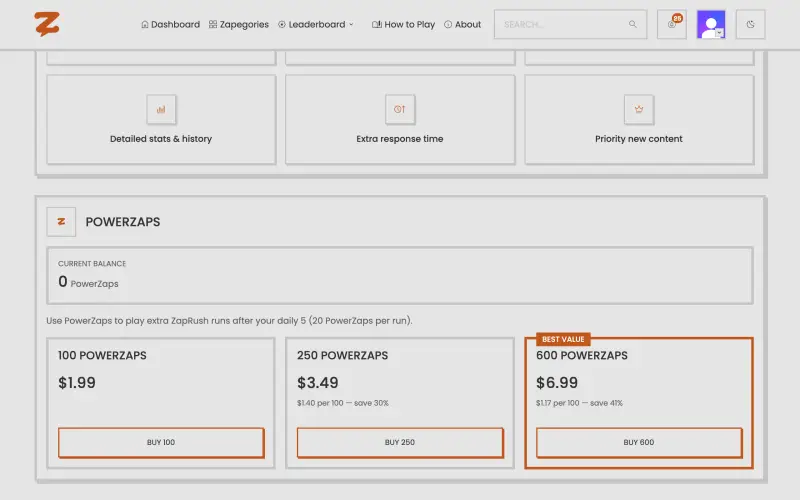
Task: Click the 600 POWERZAPS package title
Action: [582, 356]
